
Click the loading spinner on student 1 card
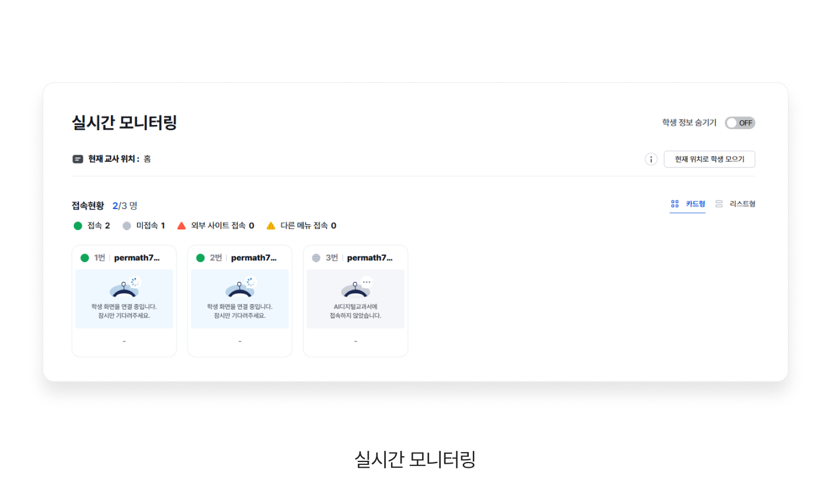136,282
